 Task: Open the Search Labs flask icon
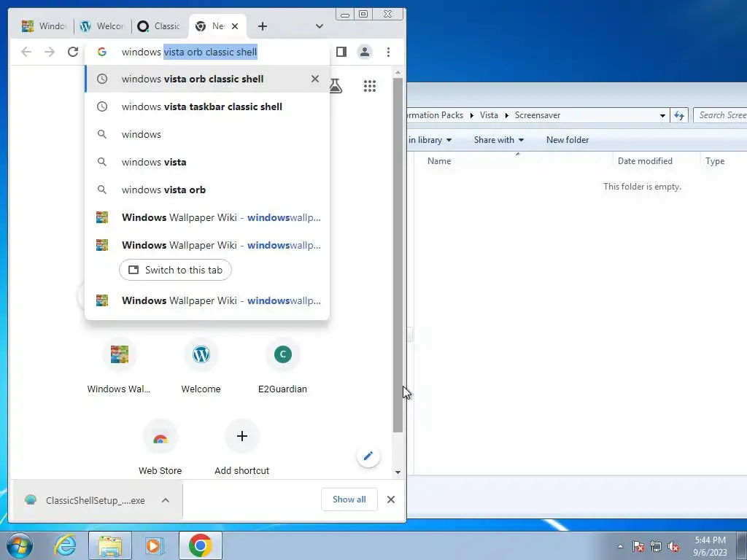coord(336,86)
